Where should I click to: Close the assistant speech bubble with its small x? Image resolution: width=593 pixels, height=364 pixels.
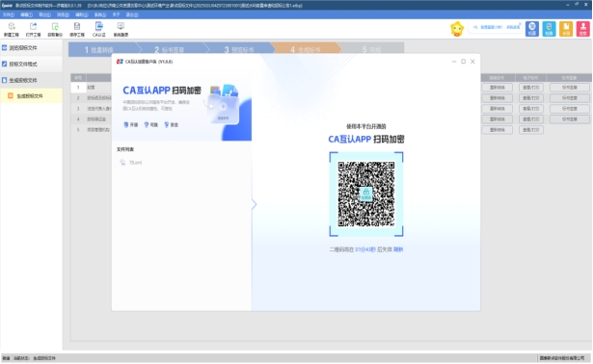click(520, 24)
